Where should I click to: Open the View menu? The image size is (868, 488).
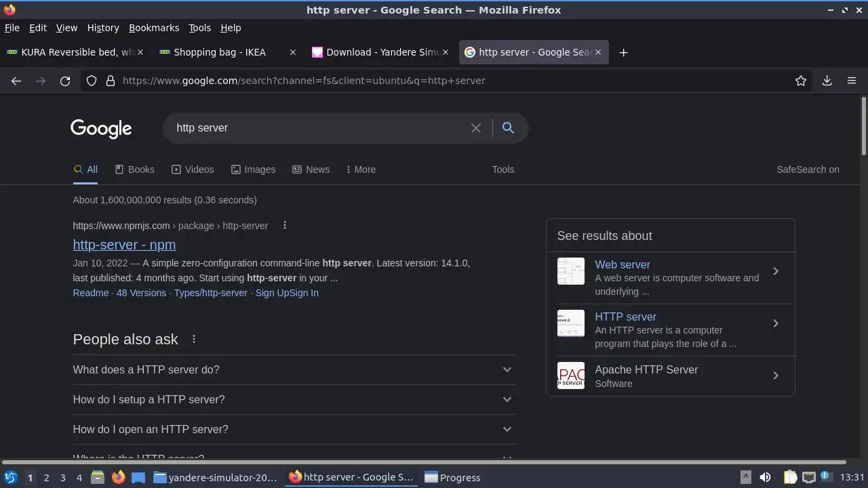[66, 28]
